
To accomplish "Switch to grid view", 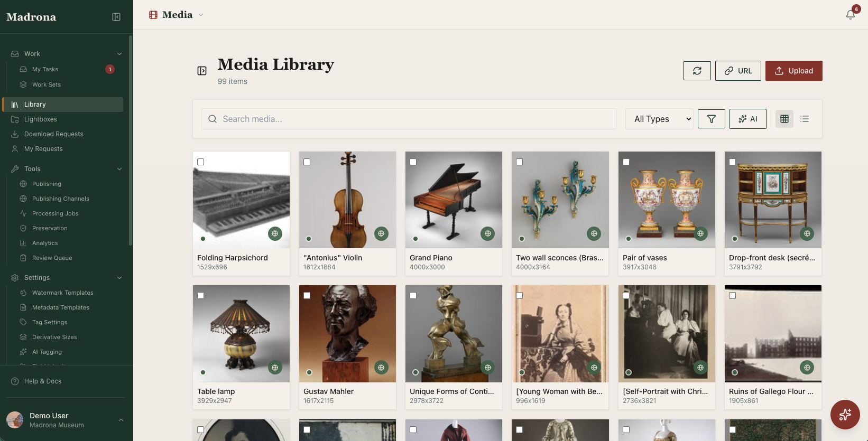I will pyautogui.click(x=784, y=119).
